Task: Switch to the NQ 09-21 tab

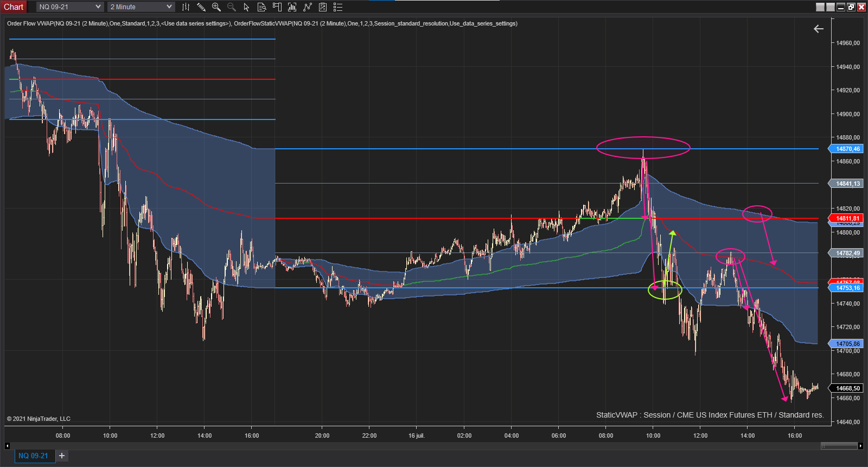Action: pyautogui.click(x=34, y=456)
